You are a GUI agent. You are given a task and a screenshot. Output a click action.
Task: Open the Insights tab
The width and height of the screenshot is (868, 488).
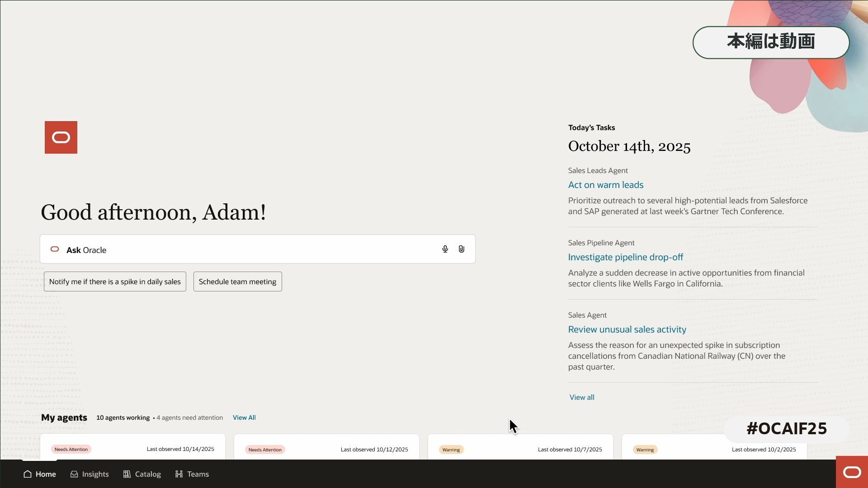coord(95,474)
